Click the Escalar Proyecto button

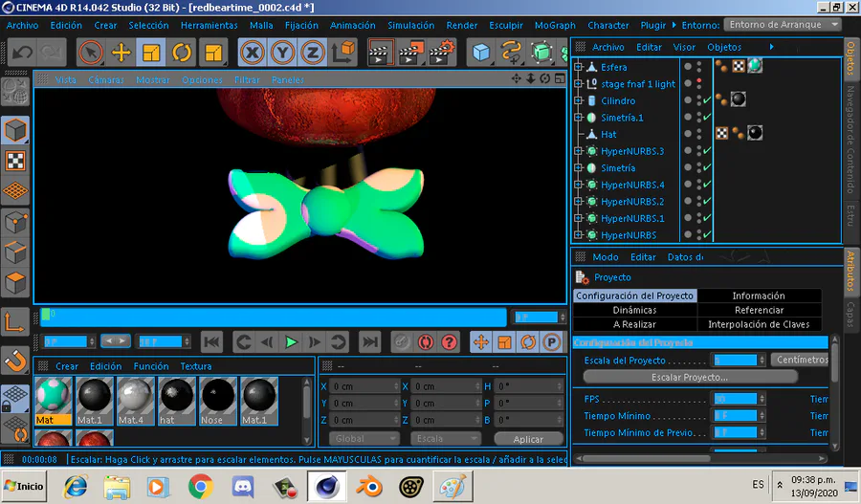[690, 377]
